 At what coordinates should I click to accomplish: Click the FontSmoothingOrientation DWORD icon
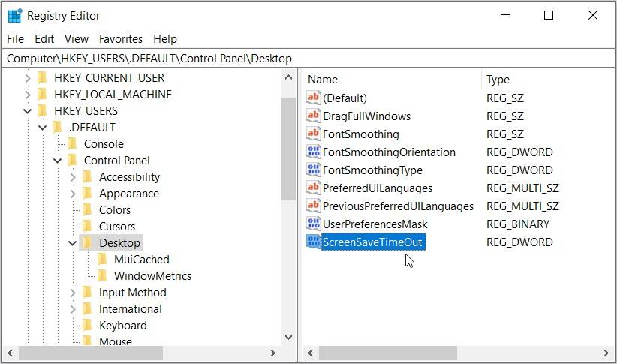pos(314,152)
